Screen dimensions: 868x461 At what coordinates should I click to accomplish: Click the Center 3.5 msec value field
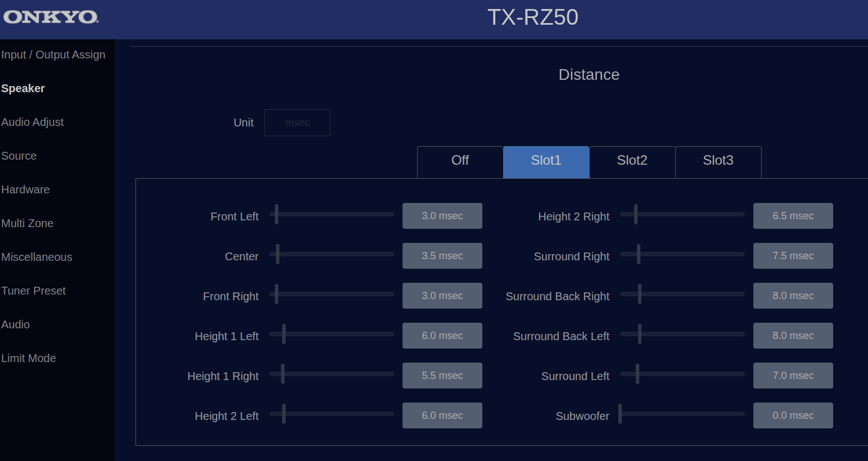(x=442, y=256)
